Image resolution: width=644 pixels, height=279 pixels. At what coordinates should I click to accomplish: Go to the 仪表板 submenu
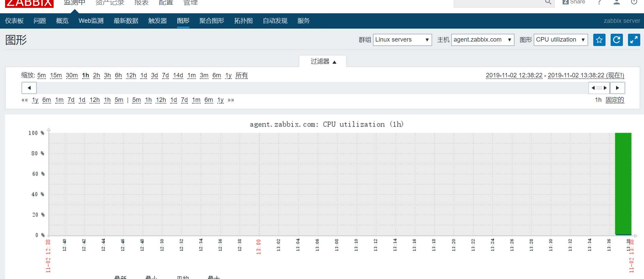click(x=14, y=21)
